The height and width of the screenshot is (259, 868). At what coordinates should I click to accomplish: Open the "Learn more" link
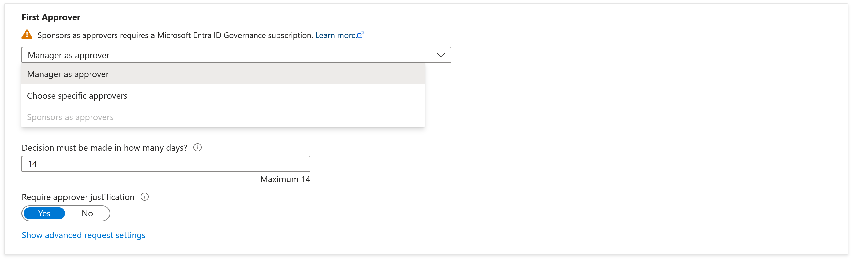(336, 35)
